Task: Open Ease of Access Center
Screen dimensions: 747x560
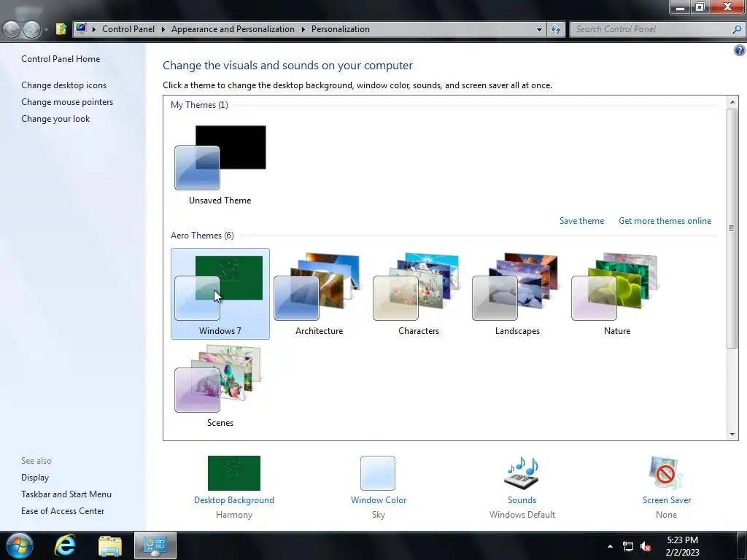Action: 63,511
